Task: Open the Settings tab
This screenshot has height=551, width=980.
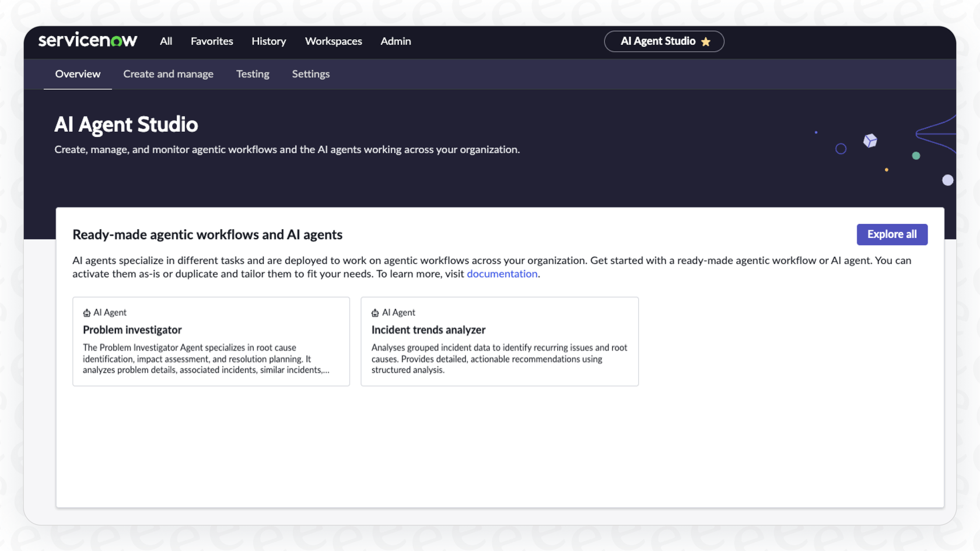Action: coord(310,74)
